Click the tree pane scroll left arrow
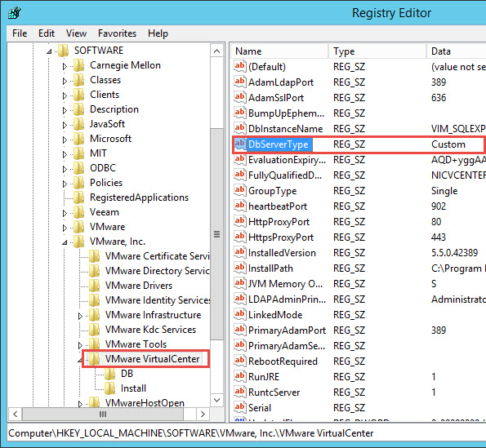Screen dimensions: 486x448 16,414
